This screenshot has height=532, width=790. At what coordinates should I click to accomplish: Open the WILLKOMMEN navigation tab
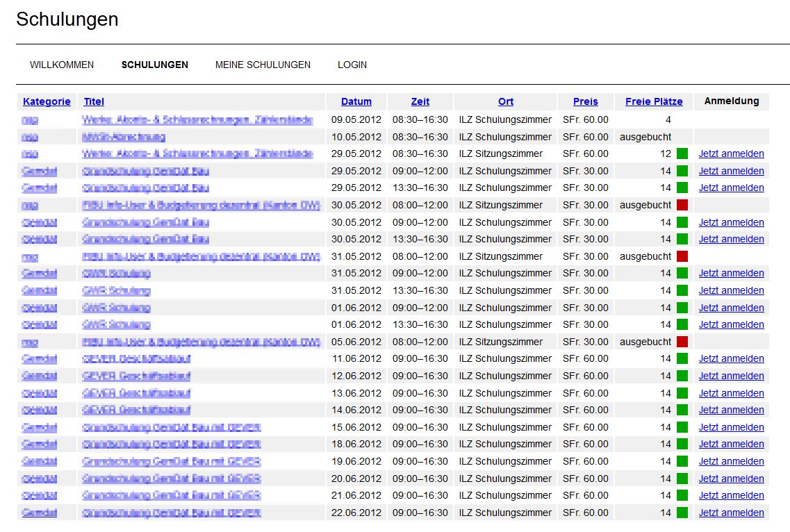tap(62, 65)
